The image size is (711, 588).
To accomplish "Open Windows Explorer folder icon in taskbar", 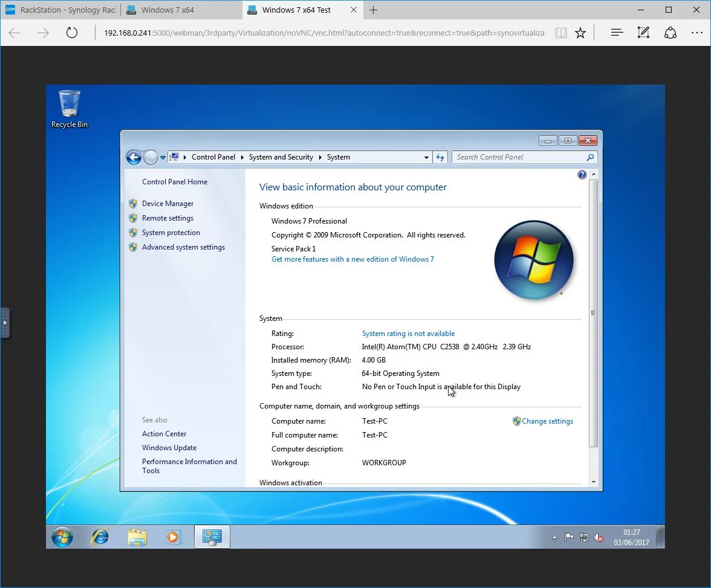I will 137,537.
